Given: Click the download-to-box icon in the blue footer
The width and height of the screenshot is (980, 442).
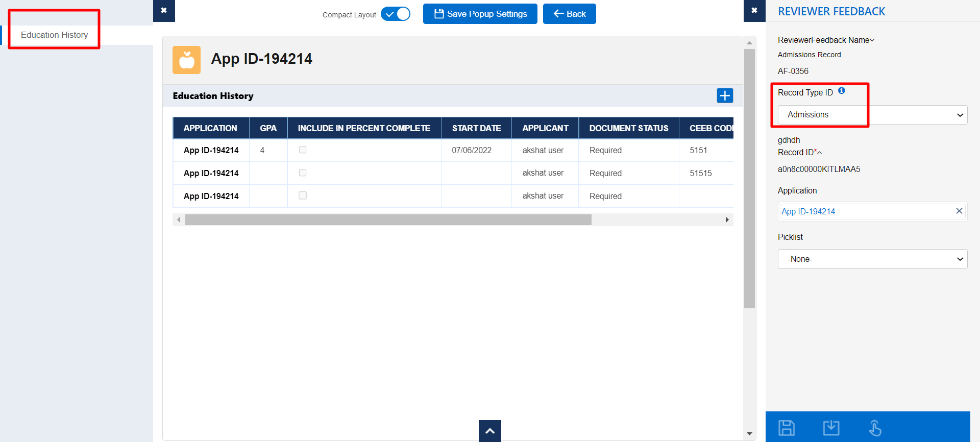Looking at the screenshot, I should click(831, 428).
